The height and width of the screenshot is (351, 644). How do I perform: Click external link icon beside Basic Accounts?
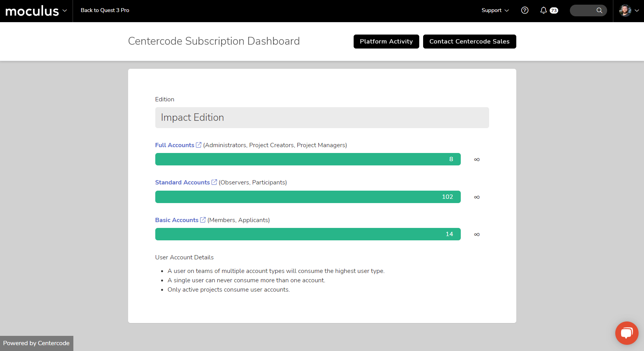[203, 220]
